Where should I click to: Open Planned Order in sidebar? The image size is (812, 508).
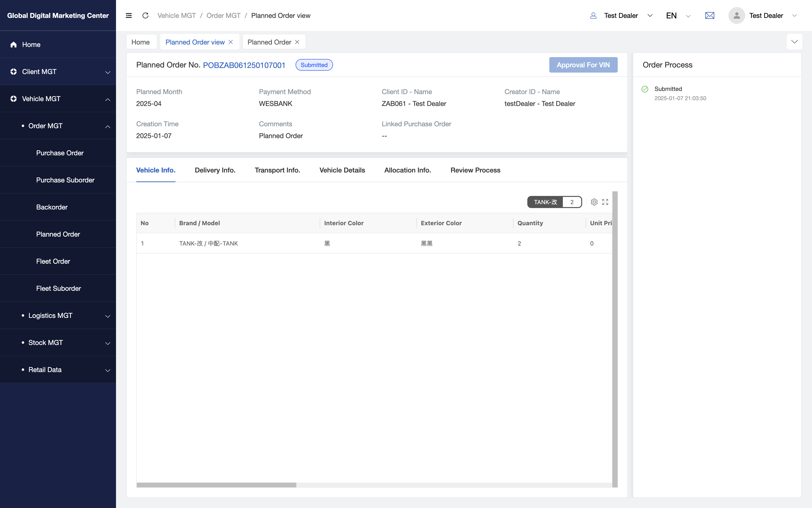coord(58,234)
